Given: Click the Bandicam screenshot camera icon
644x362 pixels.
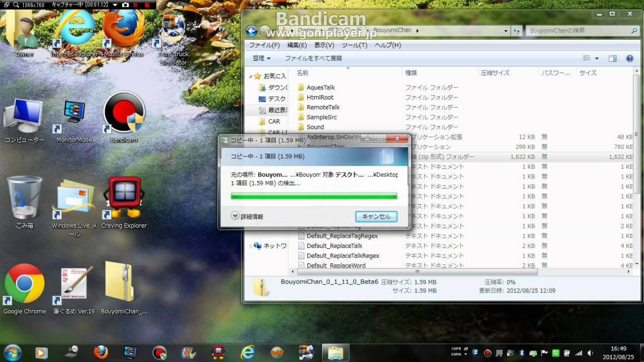Looking at the screenshot, I should (x=126, y=5).
